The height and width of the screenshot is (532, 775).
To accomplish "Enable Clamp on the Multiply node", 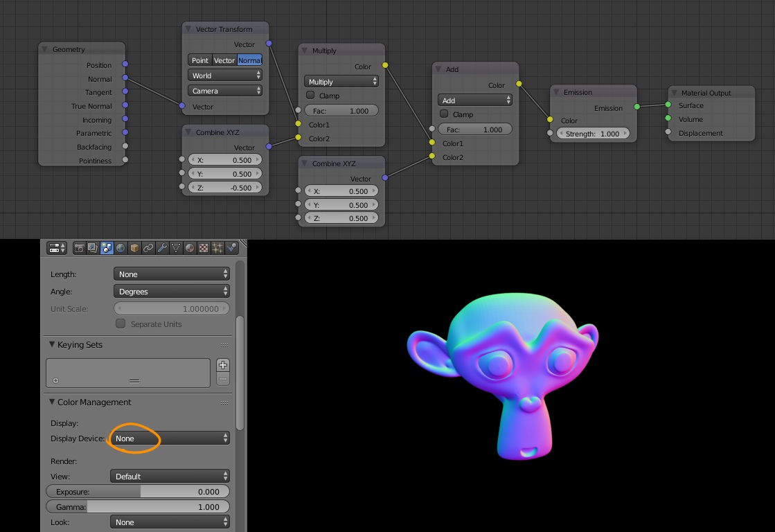I will [x=310, y=96].
